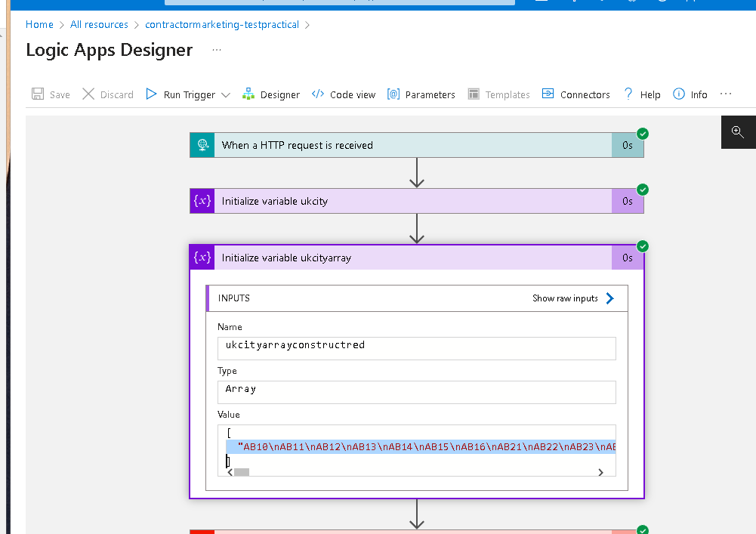Click 0s duration on ukcity step
Image resolution: width=756 pixels, height=534 pixels.
pyautogui.click(x=628, y=201)
